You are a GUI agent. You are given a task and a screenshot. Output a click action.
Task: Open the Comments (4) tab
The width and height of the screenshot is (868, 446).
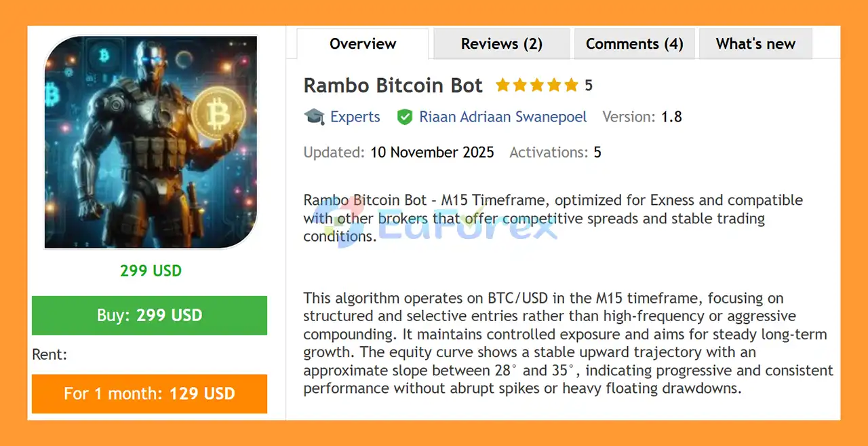[634, 44]
